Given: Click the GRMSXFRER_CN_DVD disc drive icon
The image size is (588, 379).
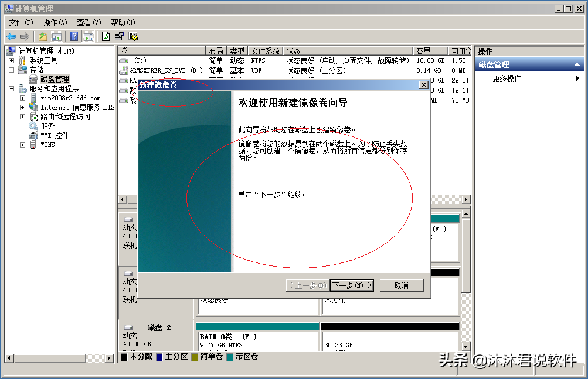Looking at the screenshot, I should [124, 70].
